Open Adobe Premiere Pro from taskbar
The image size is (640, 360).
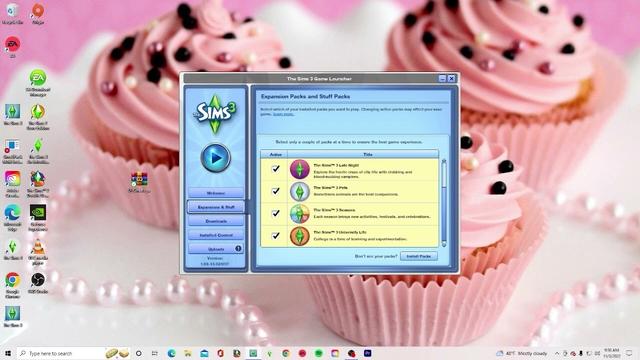tap(367, 353)
